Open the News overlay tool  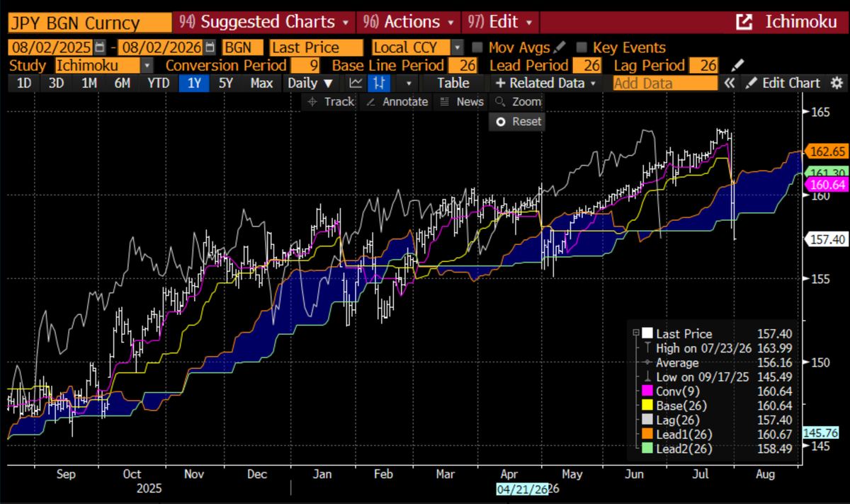[x=461, y=102]
